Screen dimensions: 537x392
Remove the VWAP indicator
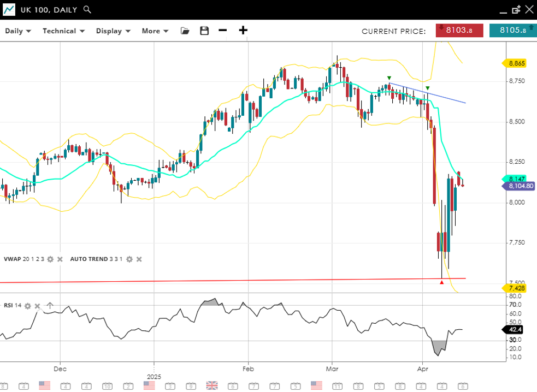pos(60,259)
